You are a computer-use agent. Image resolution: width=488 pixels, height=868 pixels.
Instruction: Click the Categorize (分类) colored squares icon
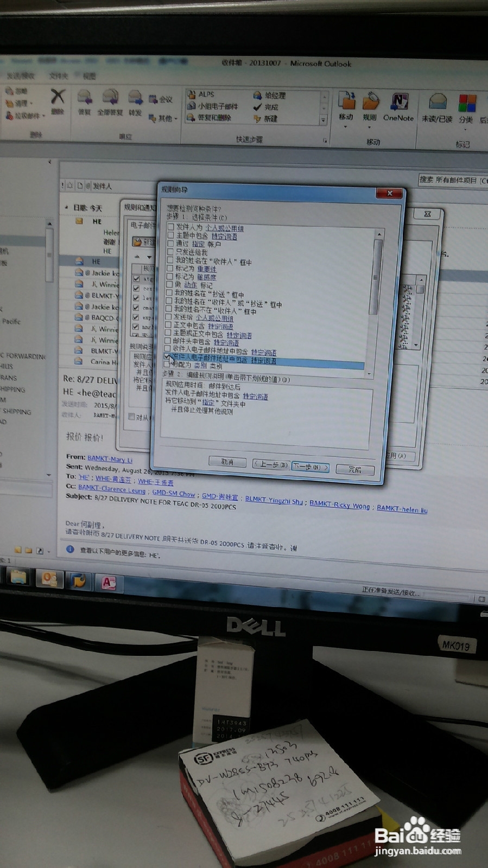tap(467, 103)
